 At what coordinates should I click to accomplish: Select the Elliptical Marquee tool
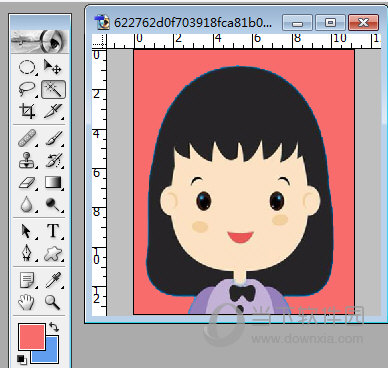tap(27, 67)
